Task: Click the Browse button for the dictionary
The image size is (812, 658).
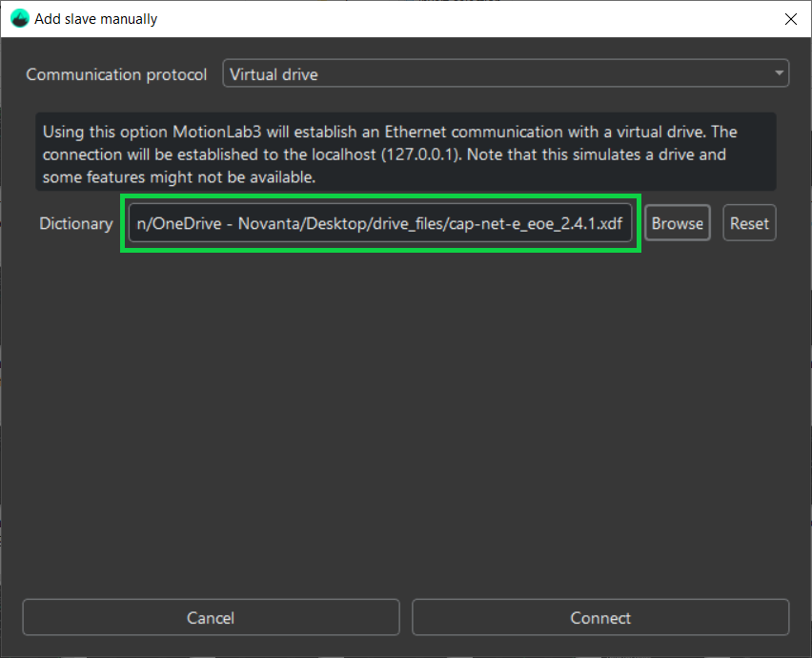Action: point(677,223)
